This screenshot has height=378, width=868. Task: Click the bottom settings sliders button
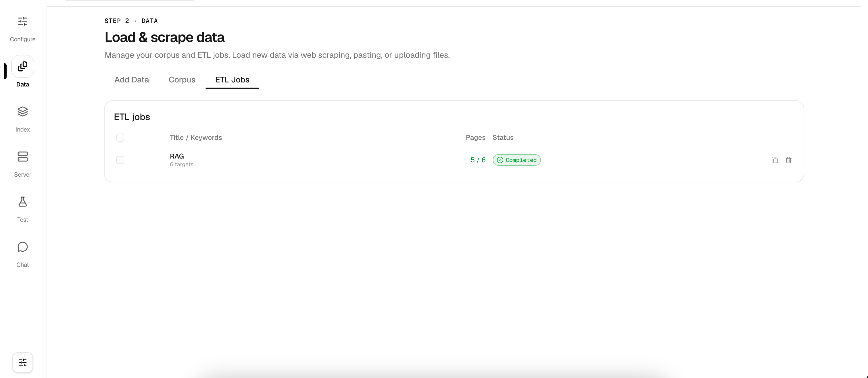pos(23,362)
